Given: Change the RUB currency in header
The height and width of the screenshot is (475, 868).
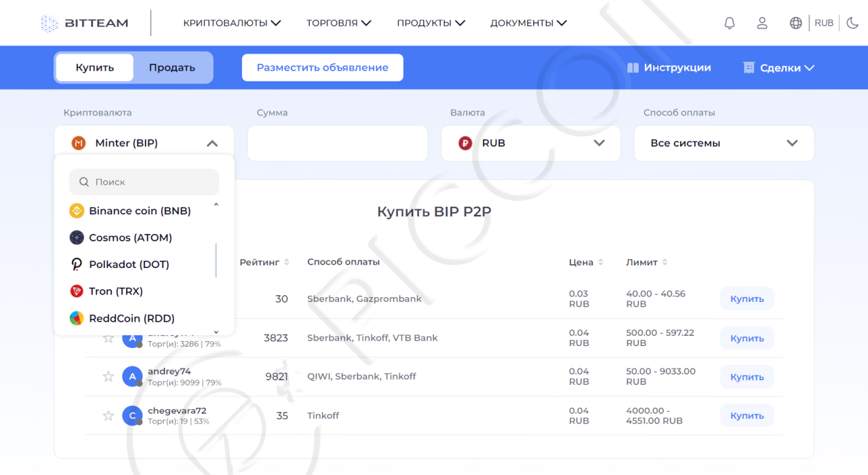Looking at the screenshot, I should tap(824, 23).
